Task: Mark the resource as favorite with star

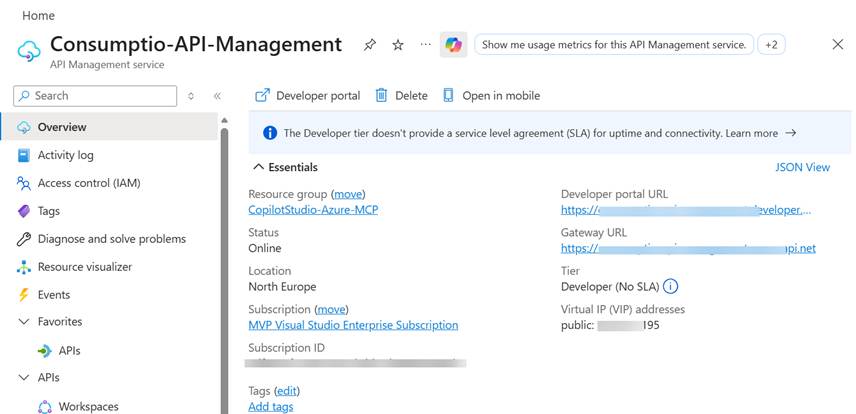Action: pos(398,45)
